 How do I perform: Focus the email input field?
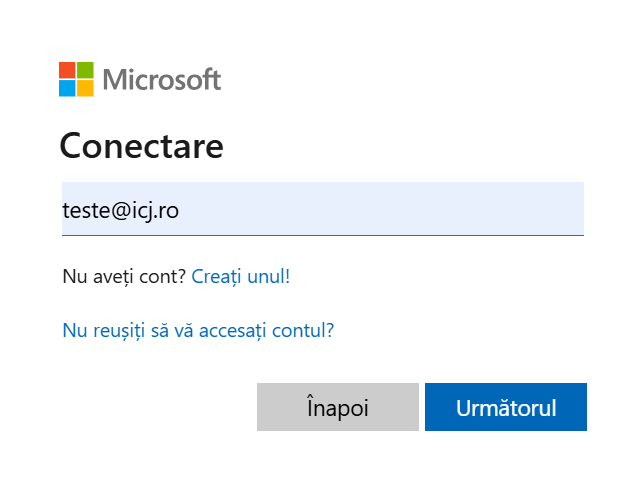(x=322, y=209)
